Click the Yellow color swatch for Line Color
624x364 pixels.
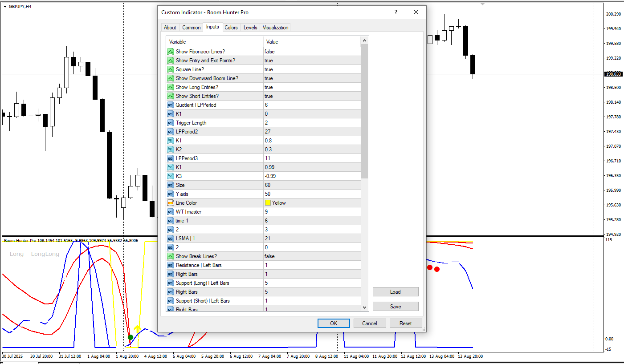pos(268,203)
